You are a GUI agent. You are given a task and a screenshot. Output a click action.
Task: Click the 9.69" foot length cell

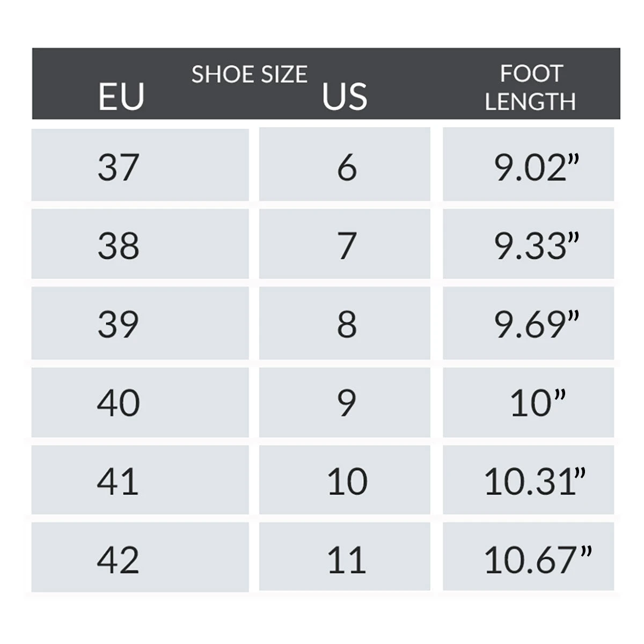point(529,324)
